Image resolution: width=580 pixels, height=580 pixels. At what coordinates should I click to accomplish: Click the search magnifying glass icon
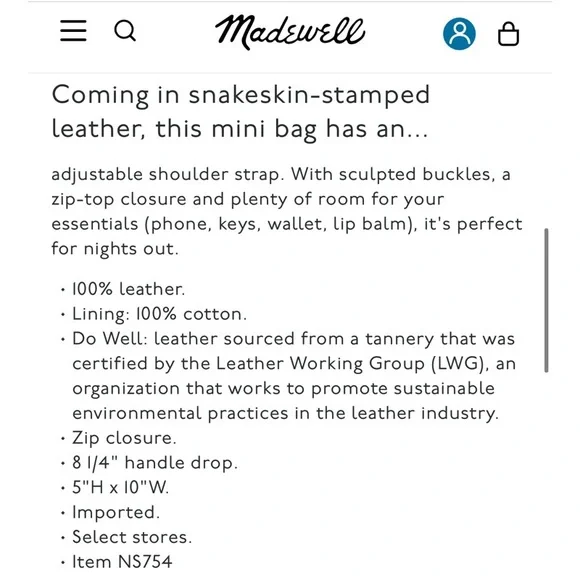click(125, 31)
